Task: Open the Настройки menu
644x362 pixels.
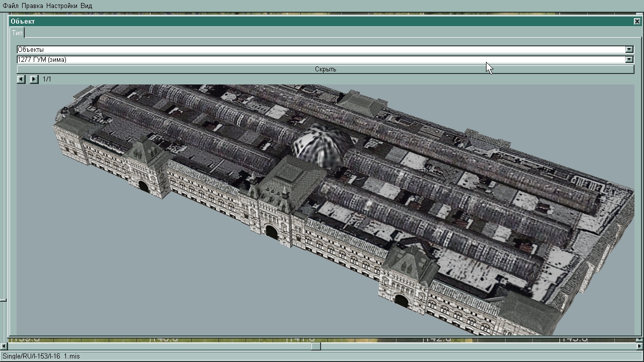Action: pos(61,6)
